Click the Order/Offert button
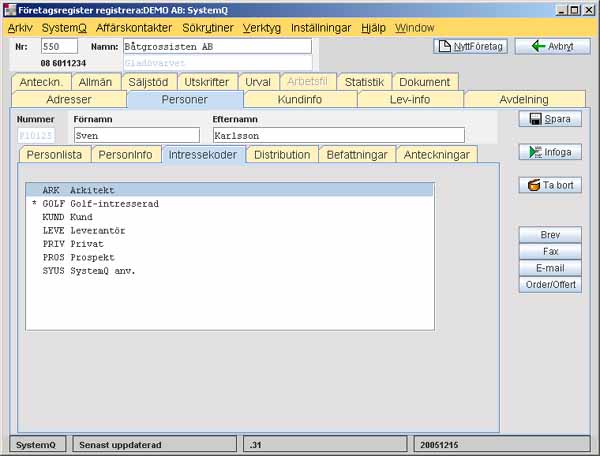Viewport: 600px width, 456px height. (550, 284)
